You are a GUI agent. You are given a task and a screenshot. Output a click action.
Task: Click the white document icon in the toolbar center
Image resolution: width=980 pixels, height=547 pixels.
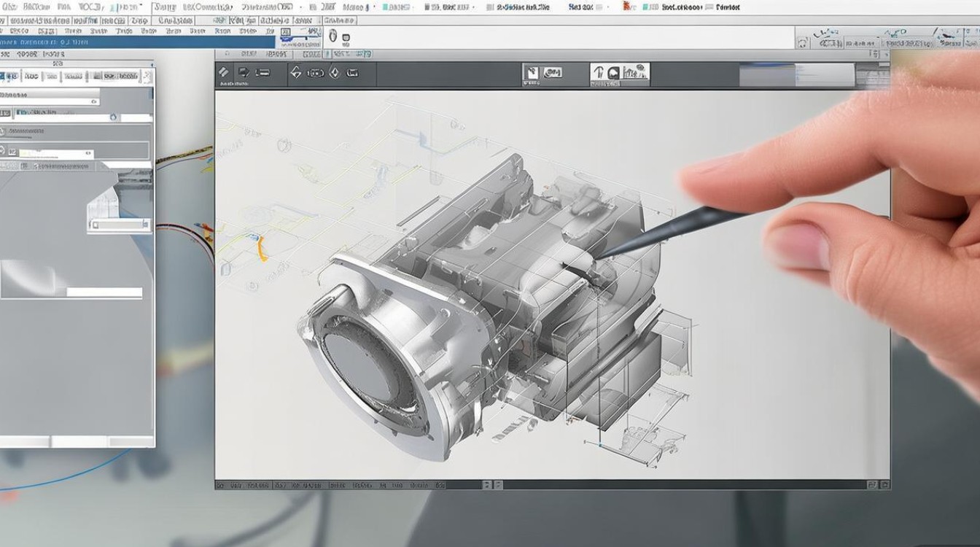coord(532,72)
